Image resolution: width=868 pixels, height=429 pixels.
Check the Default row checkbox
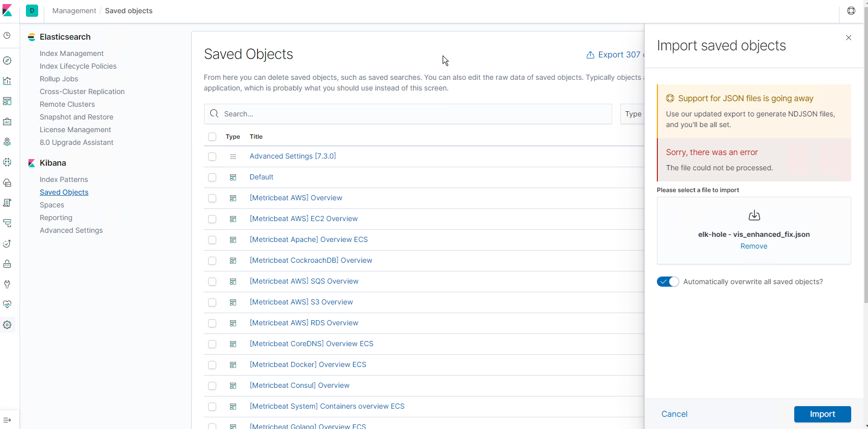click(x=212, y=177)
